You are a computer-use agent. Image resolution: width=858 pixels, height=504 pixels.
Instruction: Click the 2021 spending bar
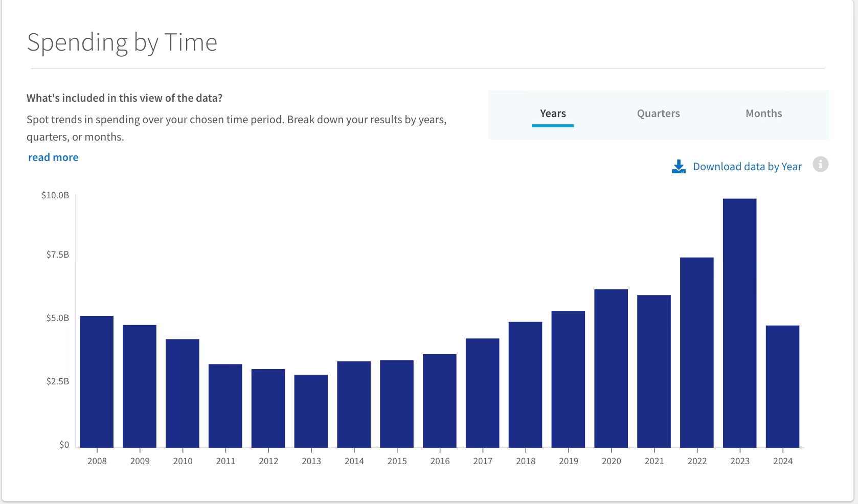[654, 372]
